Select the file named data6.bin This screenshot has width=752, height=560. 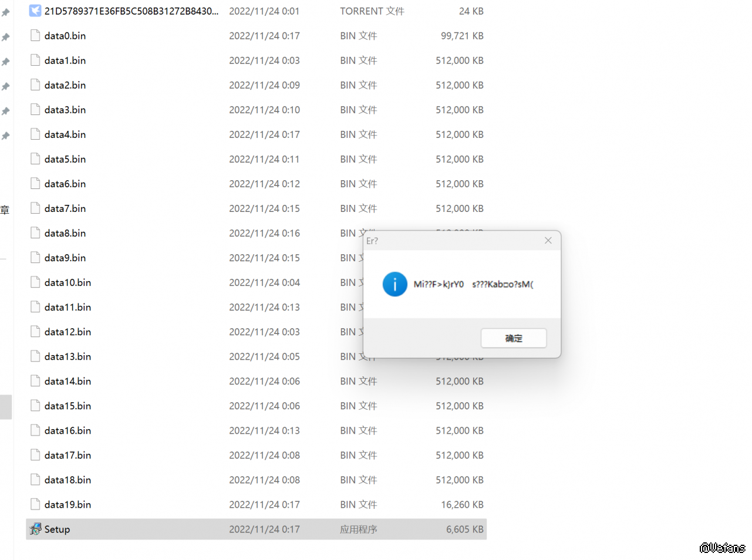click(x=65, y=184)
